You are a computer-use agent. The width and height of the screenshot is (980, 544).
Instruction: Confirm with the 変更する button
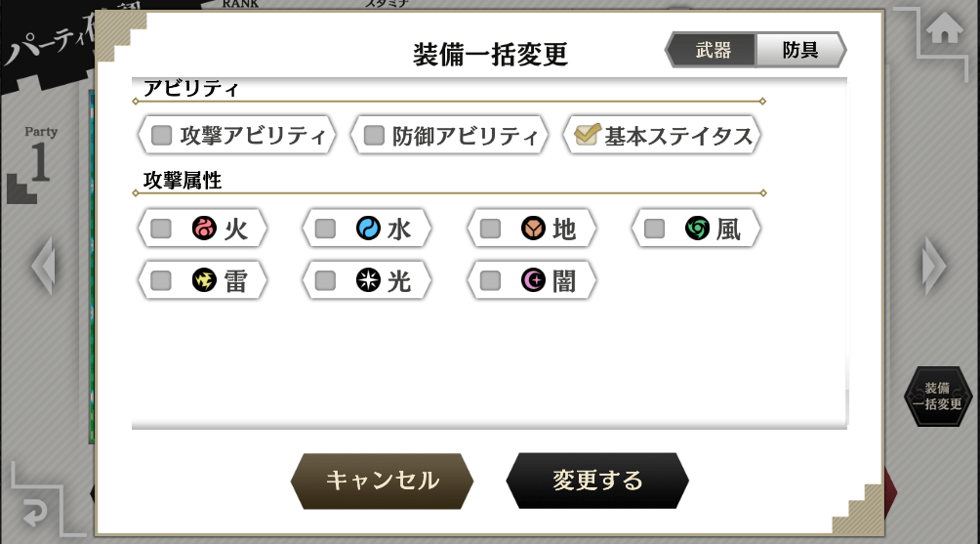(596, 481)
